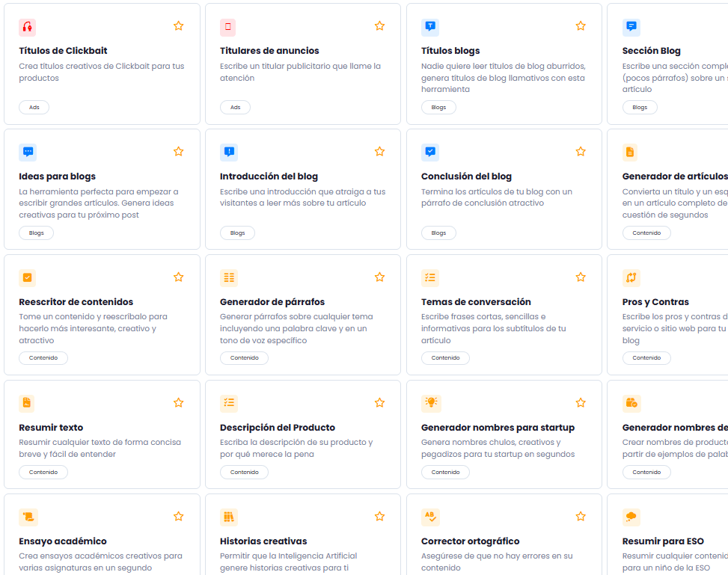This screenshot has height=575, width=728.
Task: Open the Descripción del Producto tool title
Action: 277,428
